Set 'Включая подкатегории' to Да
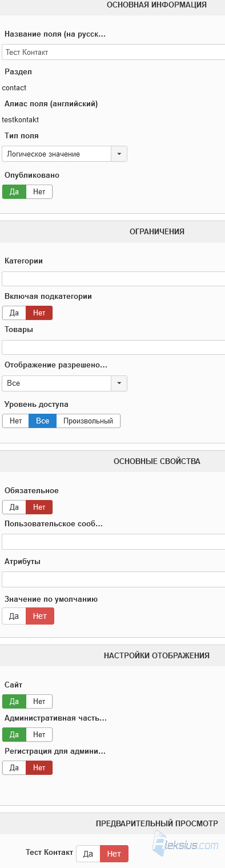Screen dimensions: 225x868 click(x=14, y=313)
